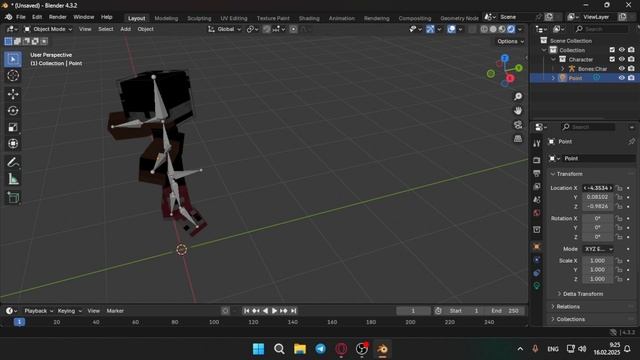640x360 pixels.
Task: Select rendered viewport shading
Action: [x=511, y=29]
